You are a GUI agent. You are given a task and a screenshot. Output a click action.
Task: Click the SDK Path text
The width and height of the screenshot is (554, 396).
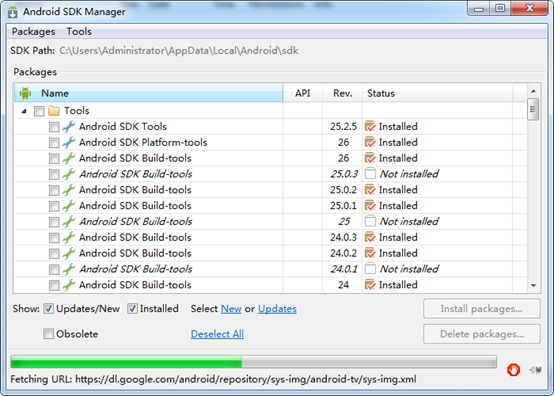tap(179, 51)
